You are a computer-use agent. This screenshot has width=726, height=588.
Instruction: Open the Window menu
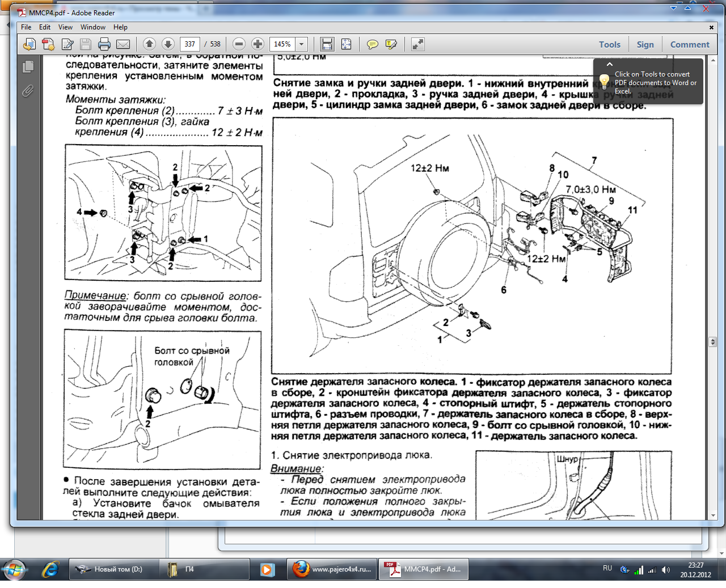[x=92, y=27]
